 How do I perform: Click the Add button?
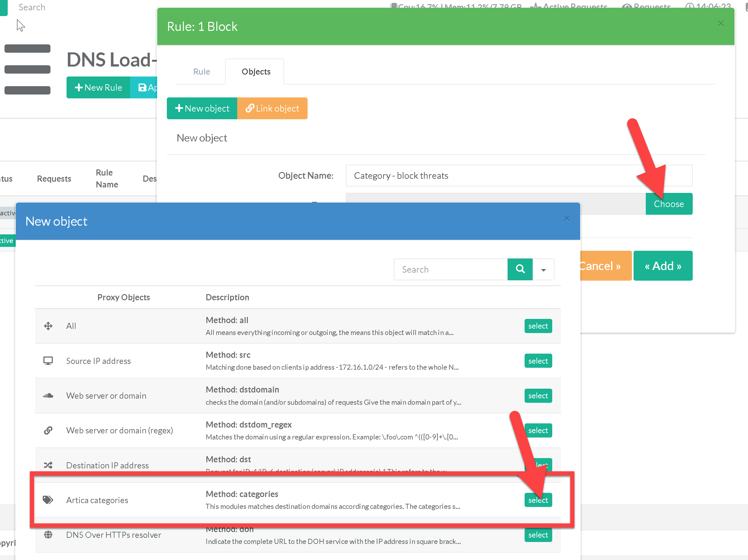click(x=662, y=266)
